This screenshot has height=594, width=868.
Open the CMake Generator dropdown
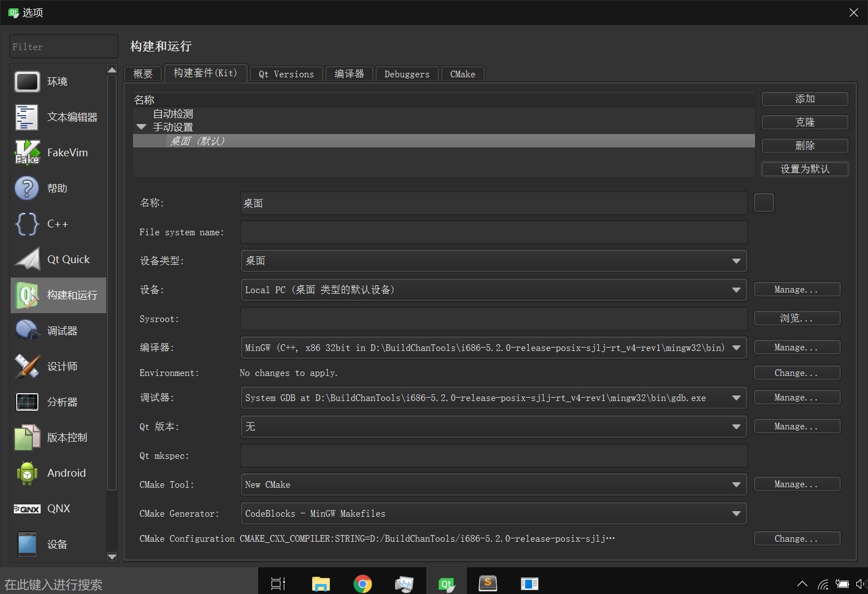(x=736, y=513)
